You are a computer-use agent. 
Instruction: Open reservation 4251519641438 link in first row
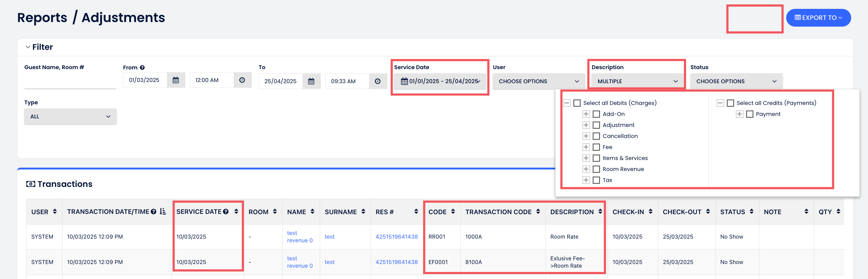[396, 237]
